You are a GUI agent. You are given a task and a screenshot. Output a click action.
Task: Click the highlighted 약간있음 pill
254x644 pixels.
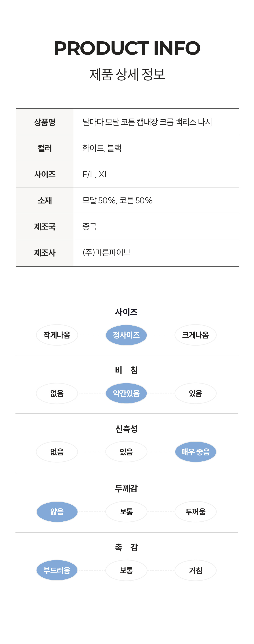126,393
